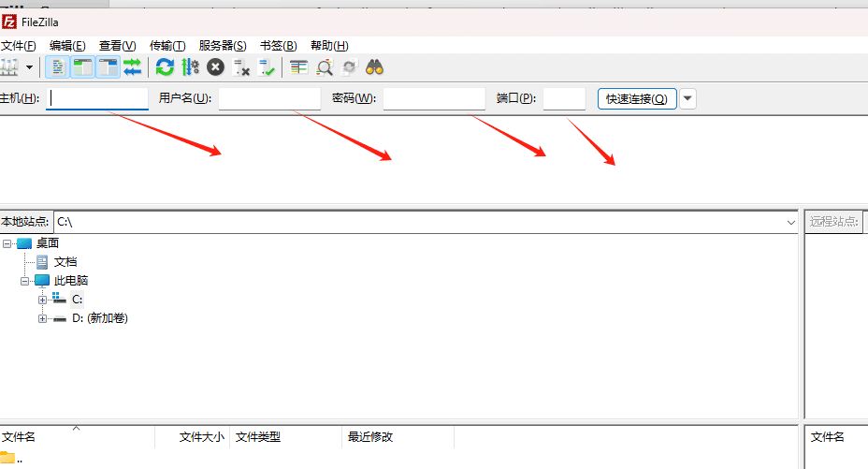Toggle remote directory tree display
Screen dimensions: 868x469
click(108, 67)
